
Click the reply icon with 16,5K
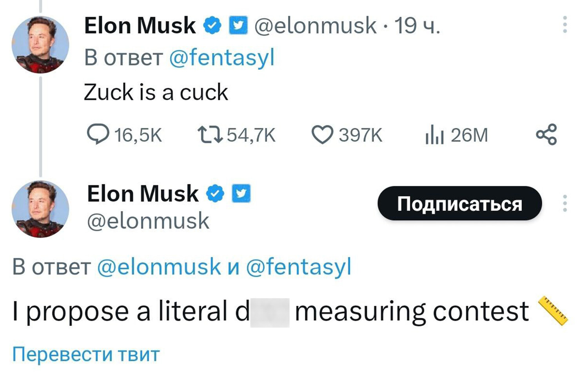pos(98,134)
